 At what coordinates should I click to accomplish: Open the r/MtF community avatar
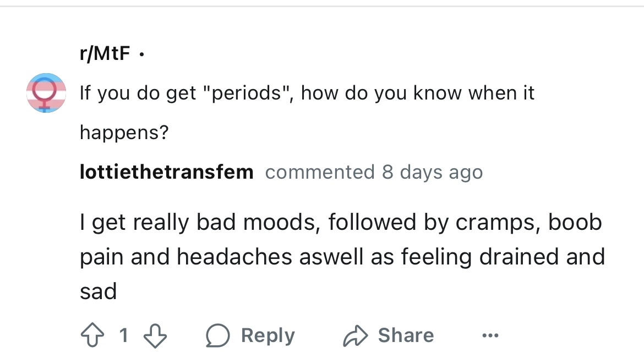[47, 93]
